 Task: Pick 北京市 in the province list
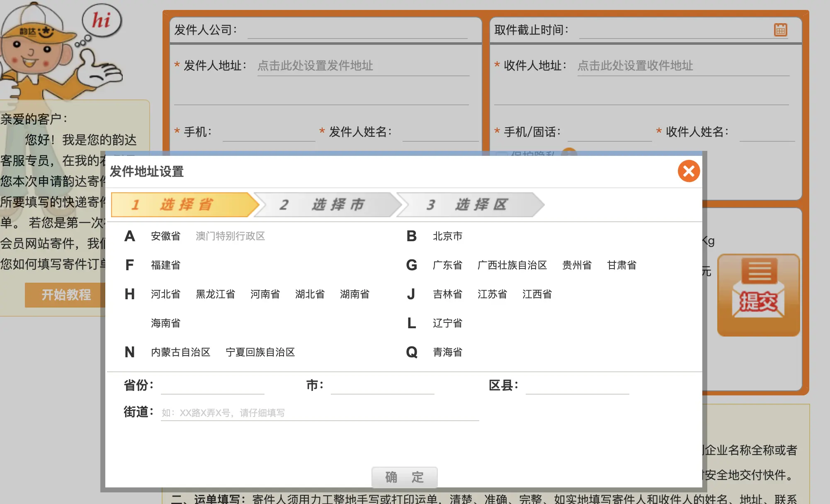click(x=447, y=236)
